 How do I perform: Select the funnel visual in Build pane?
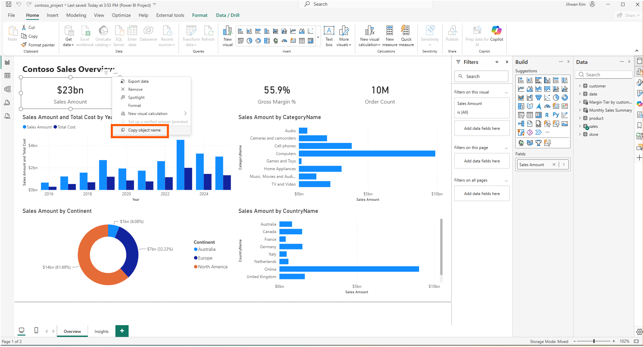(x=539, y=98)
